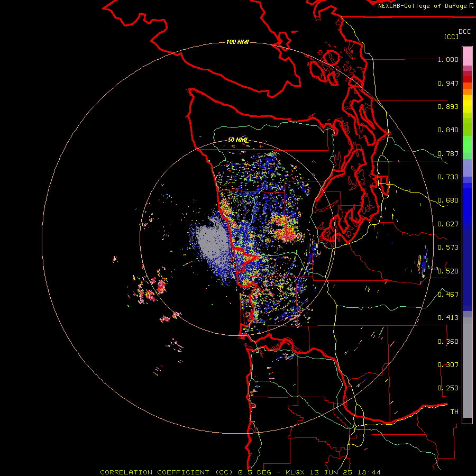476x476 pixels.
Task: Click the yellow segment of the color bar
Action: point(467,104)
